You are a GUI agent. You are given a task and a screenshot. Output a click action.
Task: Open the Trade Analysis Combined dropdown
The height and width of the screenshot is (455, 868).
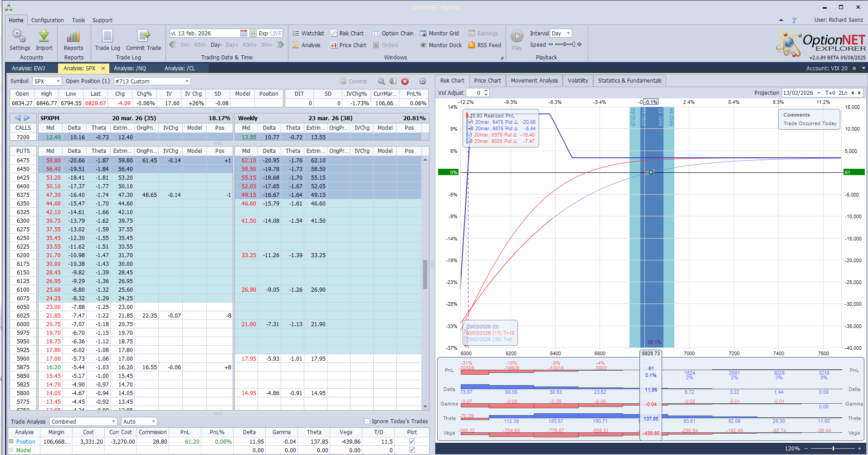tap(113, 421)
